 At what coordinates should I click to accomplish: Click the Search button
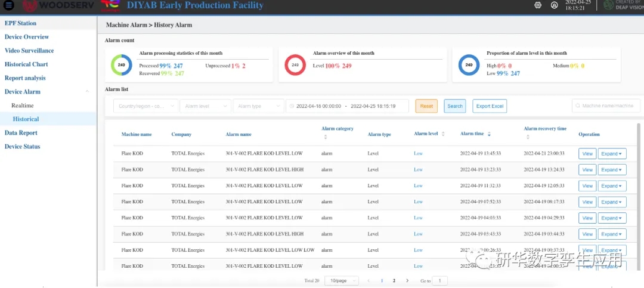click(455, 106)
